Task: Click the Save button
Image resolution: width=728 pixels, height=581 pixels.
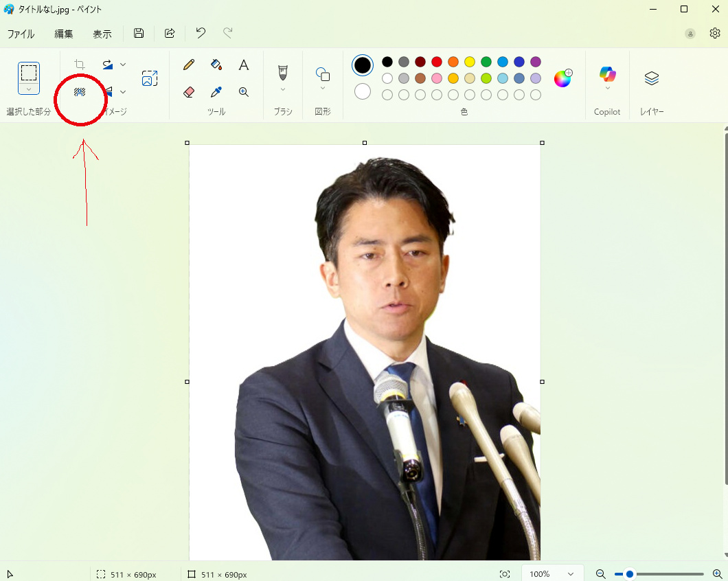Action: (139, 33)
